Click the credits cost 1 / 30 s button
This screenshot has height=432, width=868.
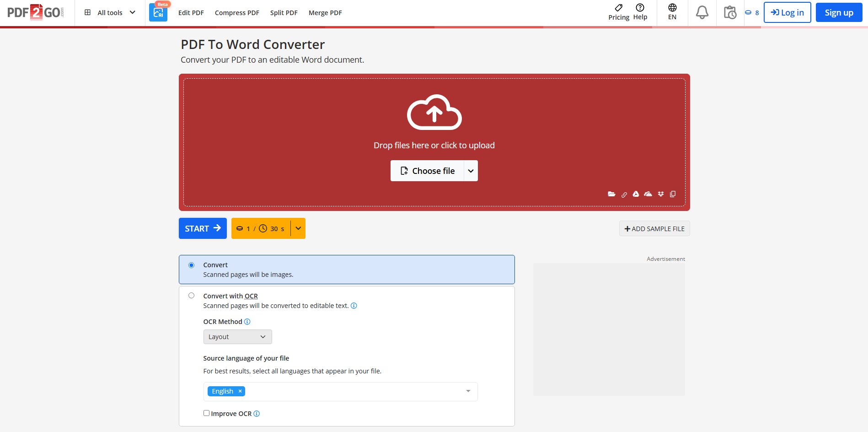(261, 228)
